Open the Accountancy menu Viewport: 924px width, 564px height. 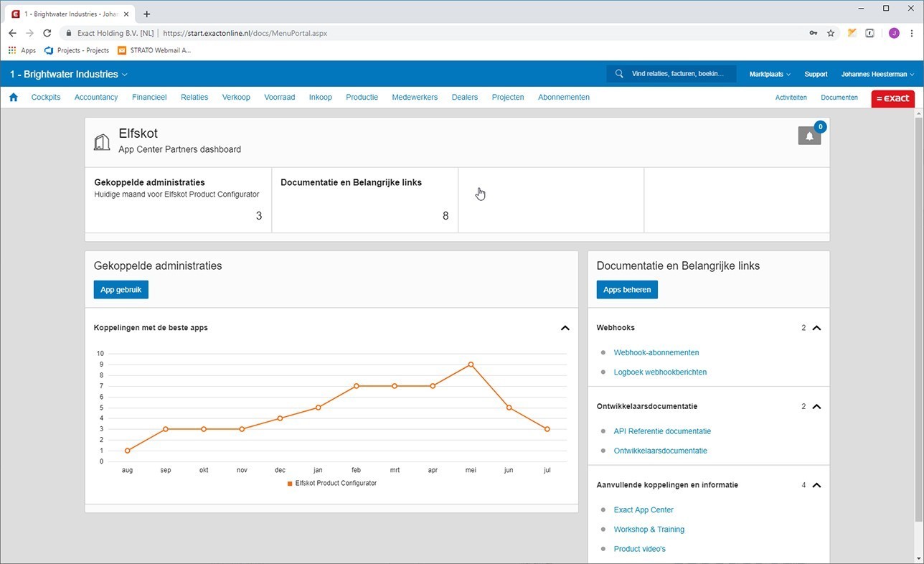96,97
